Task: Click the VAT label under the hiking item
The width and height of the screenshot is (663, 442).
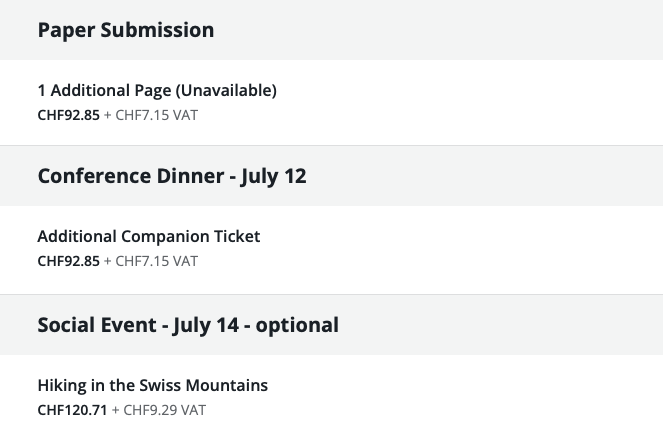Action: pyautogui.click(x=193, y=410)
